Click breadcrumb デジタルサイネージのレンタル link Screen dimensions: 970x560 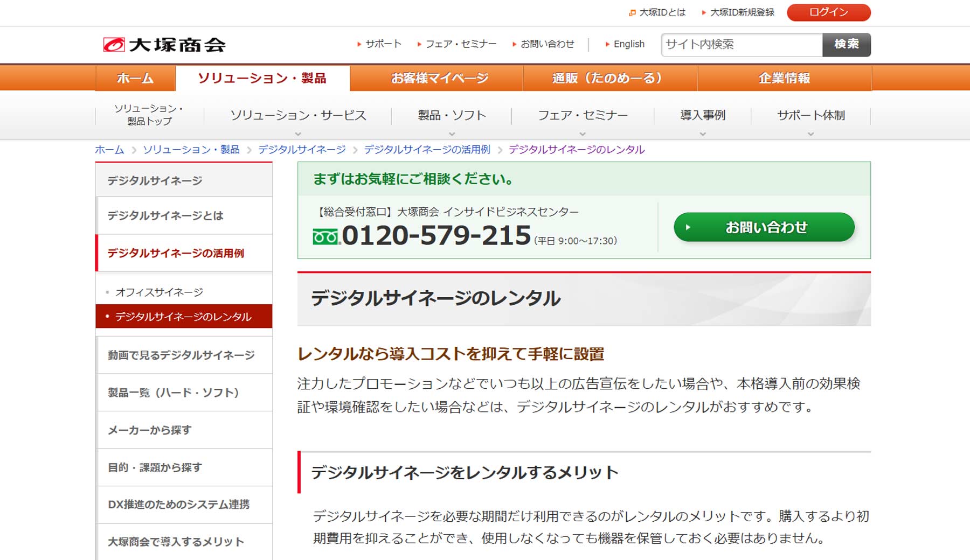[577, 150]
